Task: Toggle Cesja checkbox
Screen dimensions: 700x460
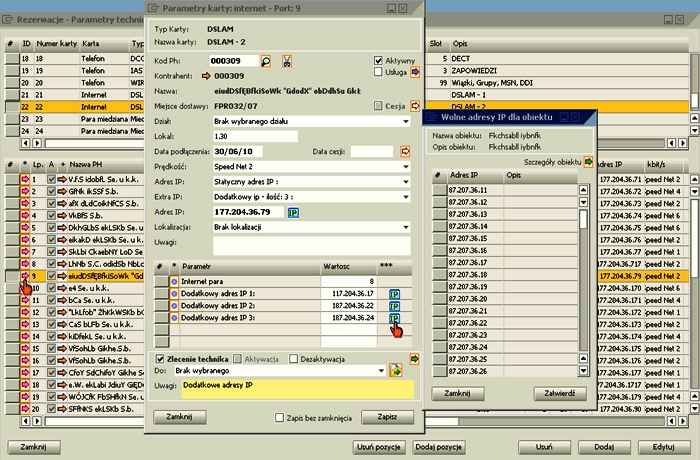Action: point(378,106)
